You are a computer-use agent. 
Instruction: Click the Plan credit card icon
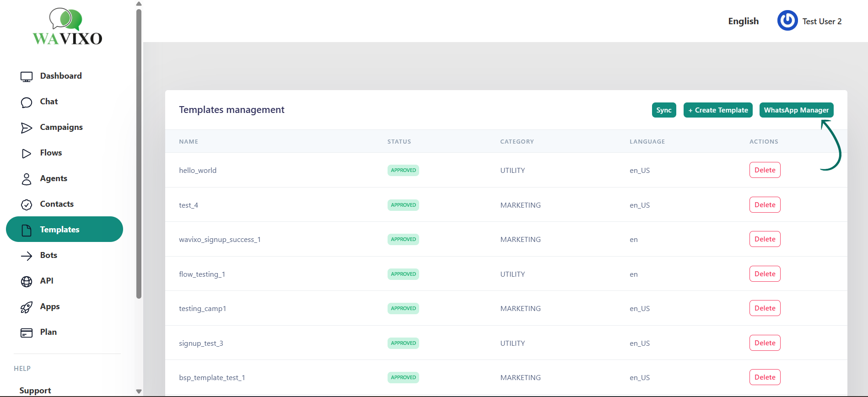coord(27,333)
